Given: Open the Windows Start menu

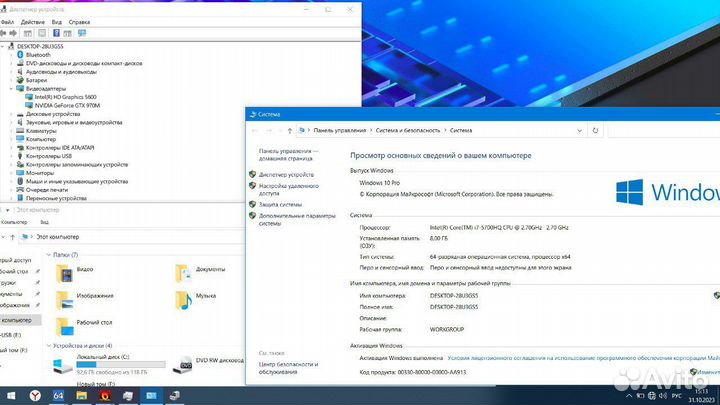Looking at the screenshot, I should [x=11, y=395].
